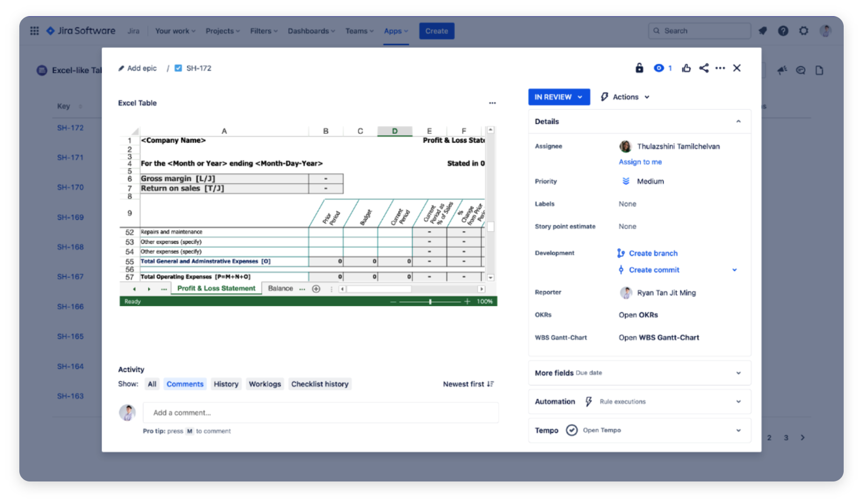Viewport: 863px width, 504px height.
Task: Click Open OKRs link
Action: click(638, 315)
